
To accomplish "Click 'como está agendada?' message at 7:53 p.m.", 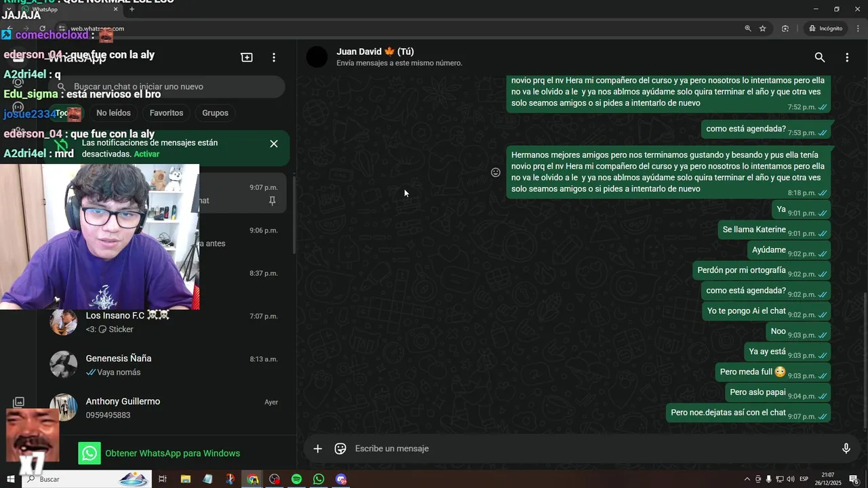I will pos(766,129).
